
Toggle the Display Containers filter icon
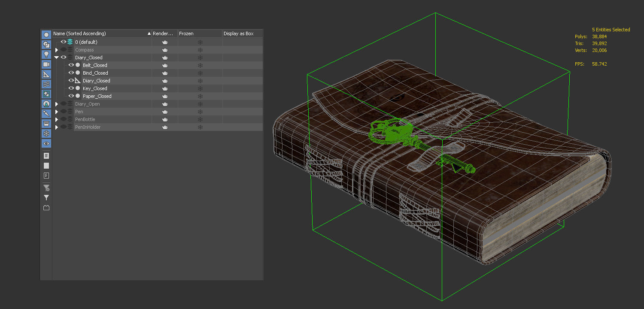point(46,124)
